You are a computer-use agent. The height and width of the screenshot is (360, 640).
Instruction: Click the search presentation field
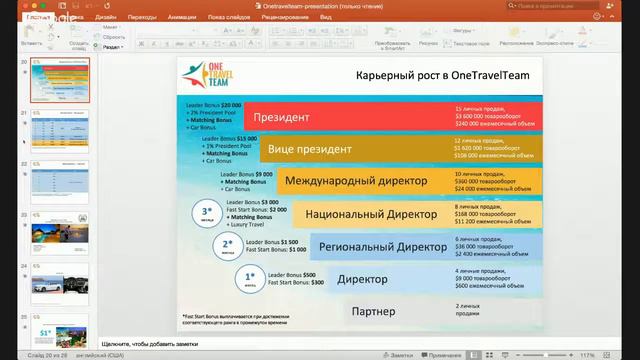pyautogui.click(x=553, y=6)
